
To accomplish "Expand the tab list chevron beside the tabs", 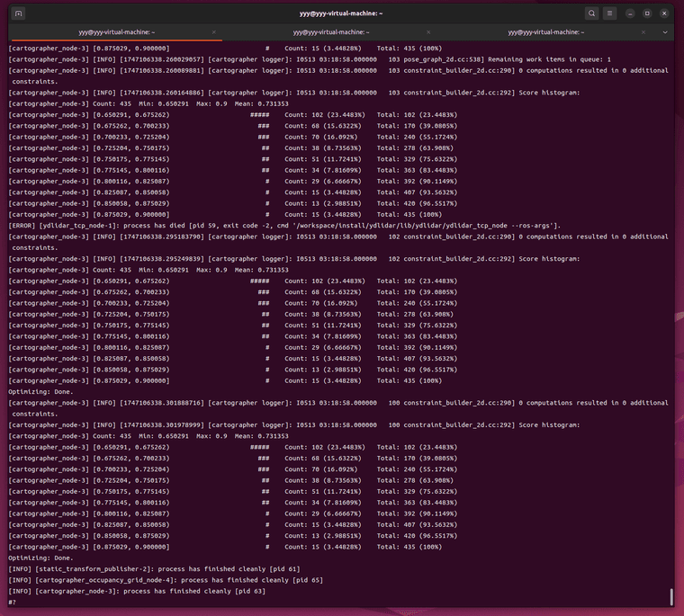I will pyautogui.click(x=665, y=32).
